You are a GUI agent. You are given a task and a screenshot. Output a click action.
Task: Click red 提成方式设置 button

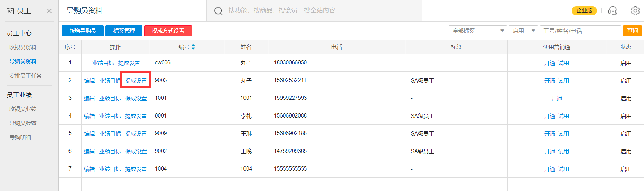click(168, 31)
